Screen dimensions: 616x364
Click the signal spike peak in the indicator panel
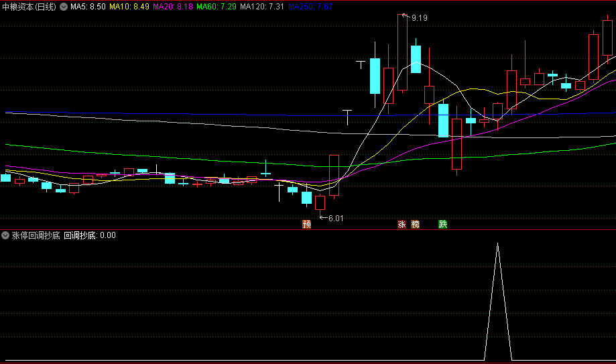[x=498, y=245]
